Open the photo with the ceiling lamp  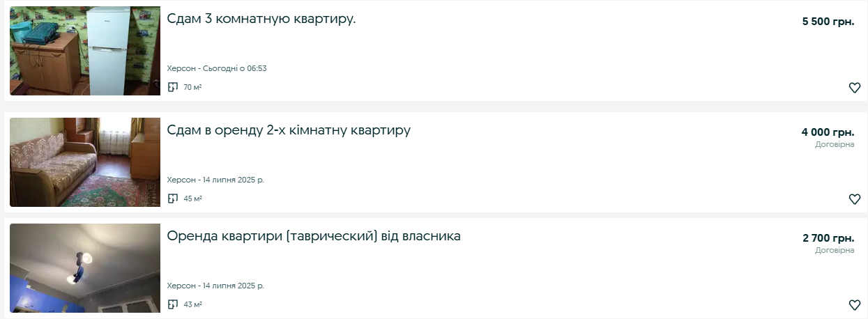(x=85, y=268)
